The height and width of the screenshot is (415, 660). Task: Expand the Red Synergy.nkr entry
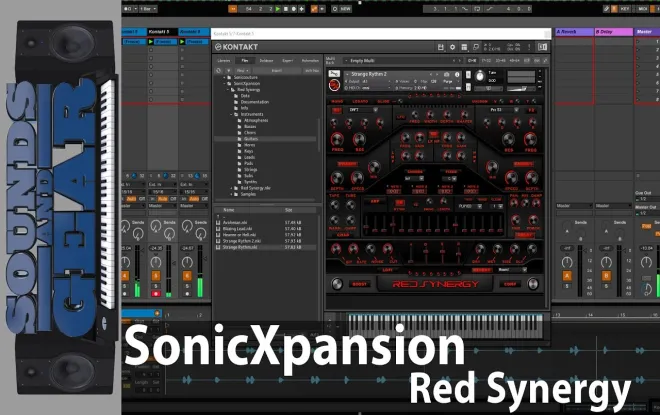pos(232,188)
